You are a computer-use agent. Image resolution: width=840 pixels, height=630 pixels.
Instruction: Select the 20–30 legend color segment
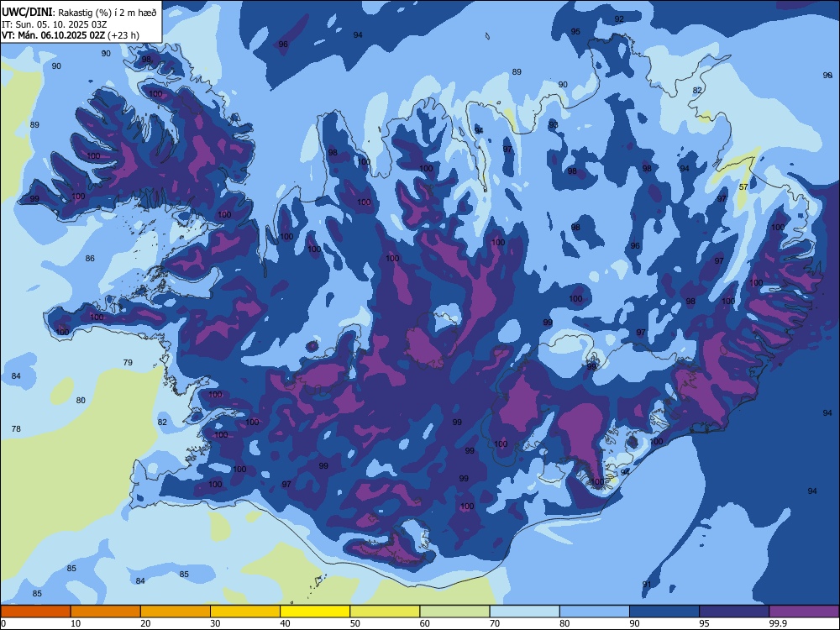[x=176, y=612]
